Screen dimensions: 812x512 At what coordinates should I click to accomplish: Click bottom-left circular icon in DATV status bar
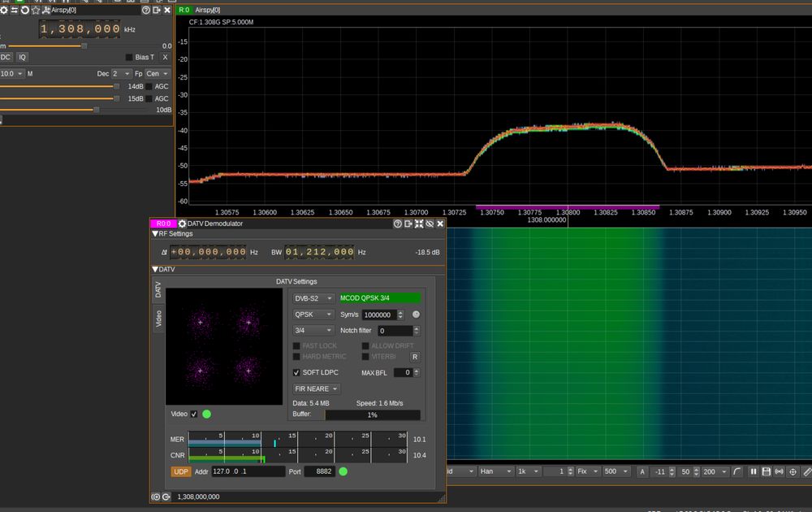point(155,497)
